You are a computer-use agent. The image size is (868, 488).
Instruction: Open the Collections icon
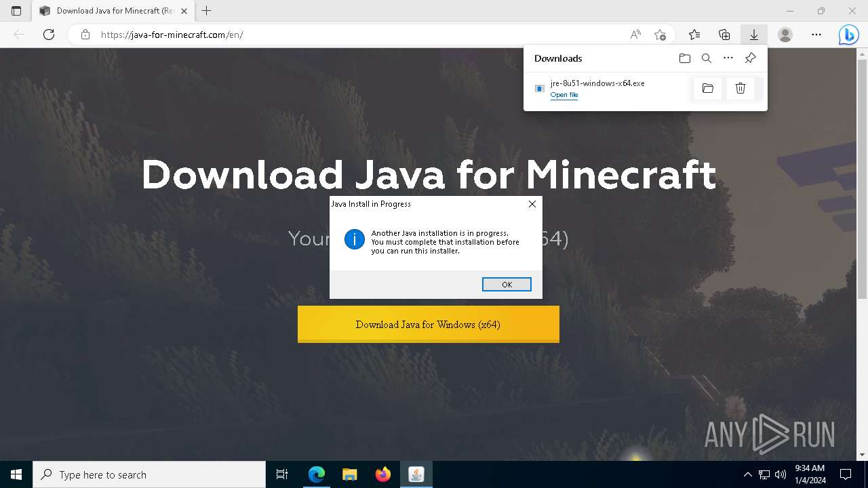tap(724, 35)
